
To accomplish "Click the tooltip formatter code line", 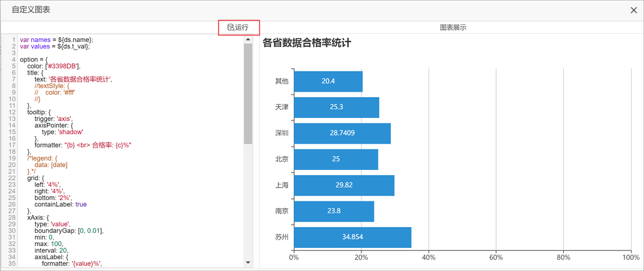I will pyautogui.click(x=83, y=145).
